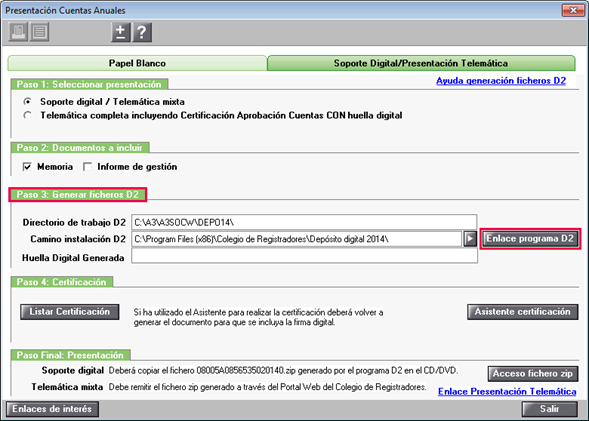Image resolution: width=589 pixels, height=421 pixels.
Task: Choose Telemática completa con huella digital option
Action: pos(27,115)
